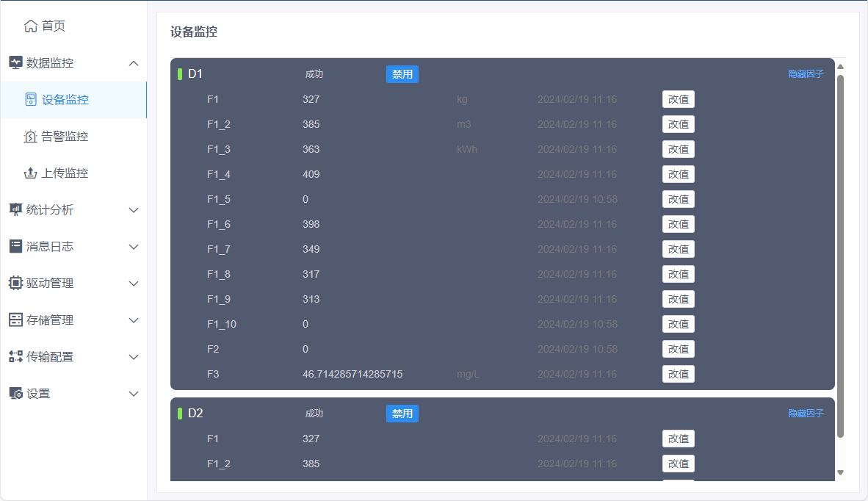Click the 存储管理 storage icon
The height and width of the screenshot is (501, 868).
pos(15,320)
